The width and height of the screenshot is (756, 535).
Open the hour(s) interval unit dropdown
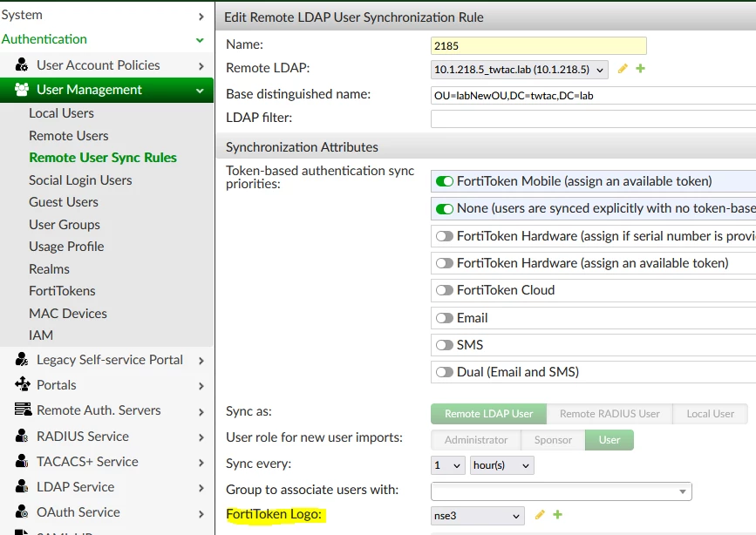(x=502, y=465)
